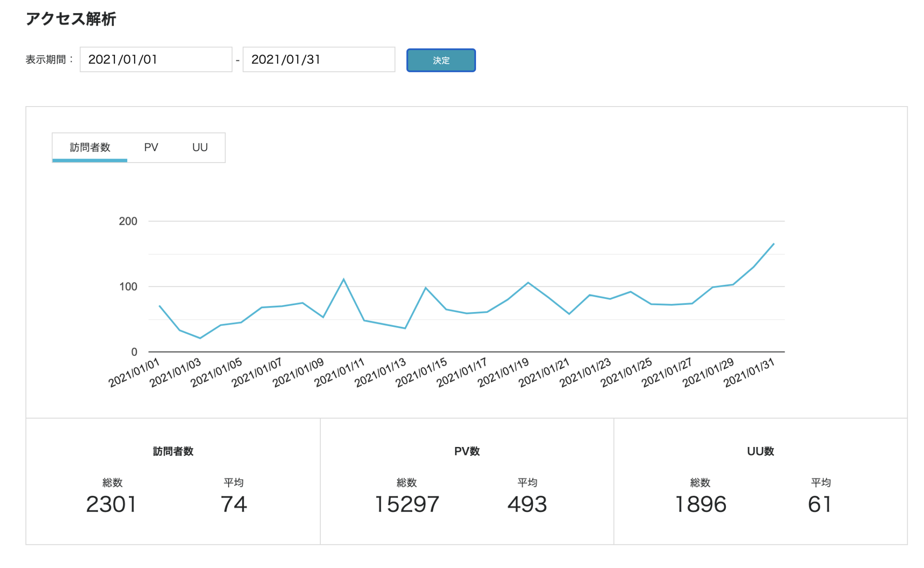924x568 pixels.
Task: Switch to the PV tab
Action: click(151, 147)
